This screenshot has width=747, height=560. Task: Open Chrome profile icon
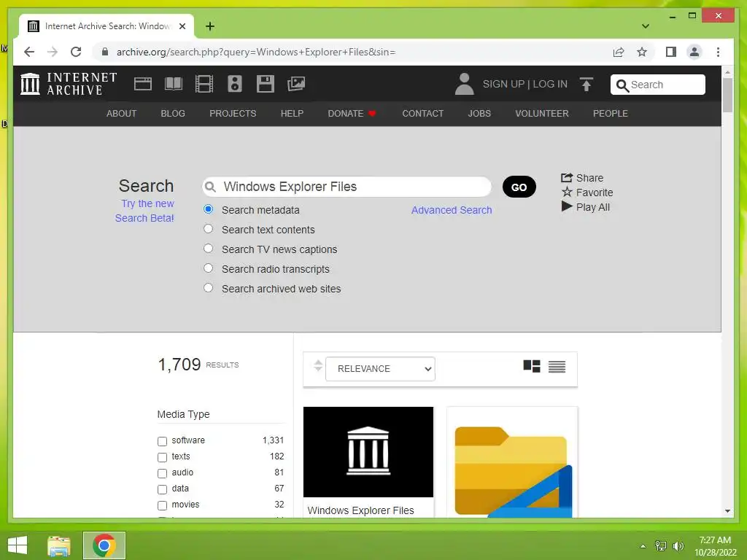pos(694,52)
